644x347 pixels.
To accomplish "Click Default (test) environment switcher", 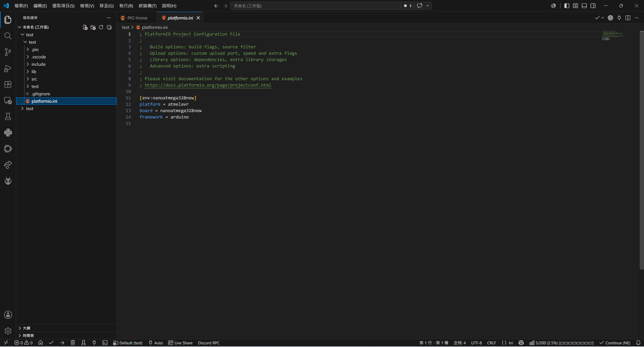I will pos(128,343).
